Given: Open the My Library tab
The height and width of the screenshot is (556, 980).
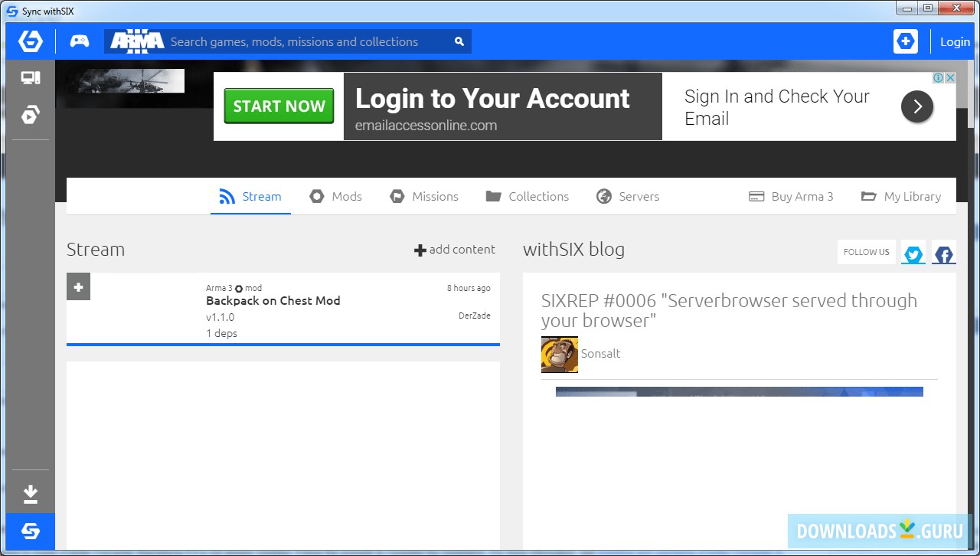Looking at the screenshot, I should coord(901,197).
